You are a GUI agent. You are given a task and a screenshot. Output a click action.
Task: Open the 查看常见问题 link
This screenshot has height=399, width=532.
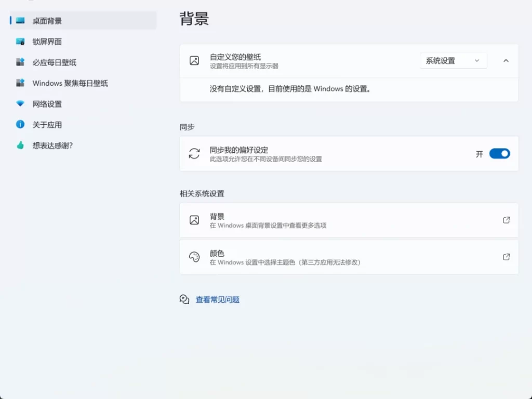coord(218,300)
